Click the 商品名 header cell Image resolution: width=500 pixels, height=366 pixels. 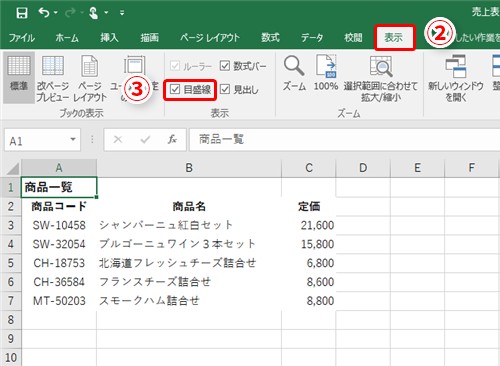pyautogui.click(x=189, y=206)
